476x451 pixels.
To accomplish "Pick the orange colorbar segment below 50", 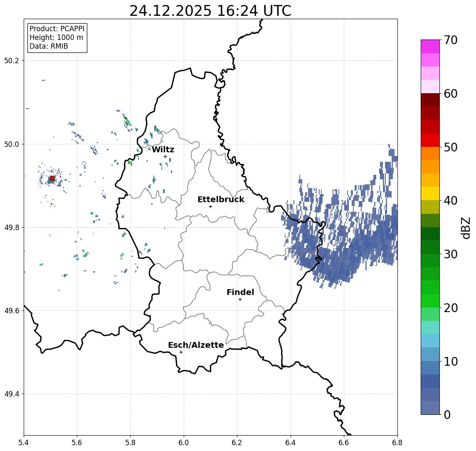I will coord(430,154).
